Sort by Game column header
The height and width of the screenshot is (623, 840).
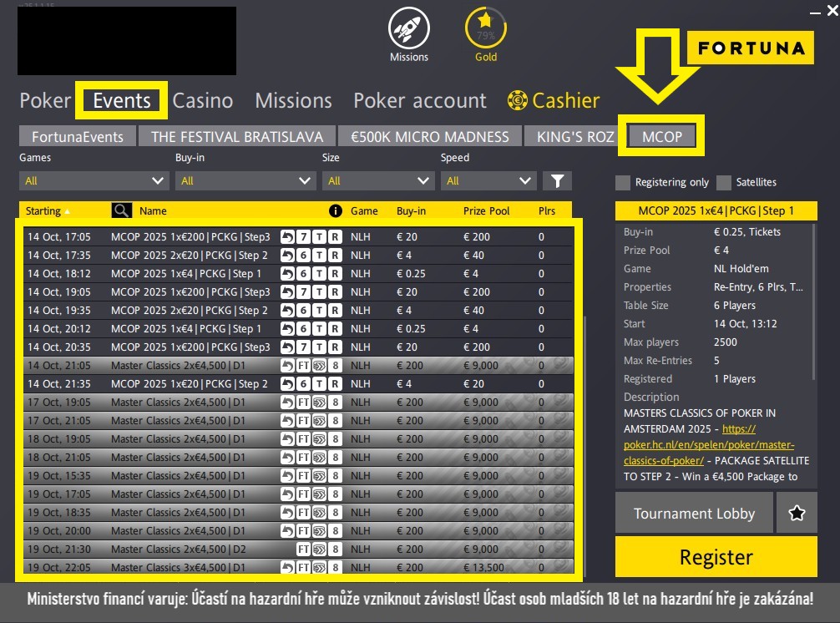(364, 210)
